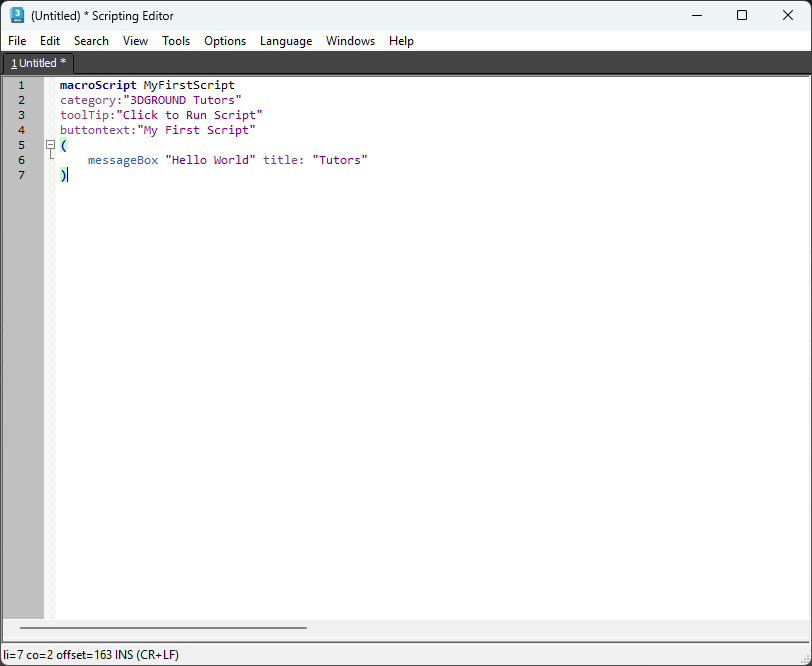Minimize the Scripting Editor window
Image resolution: width=812 pixels, height=666 pixels.
(696, 15)
